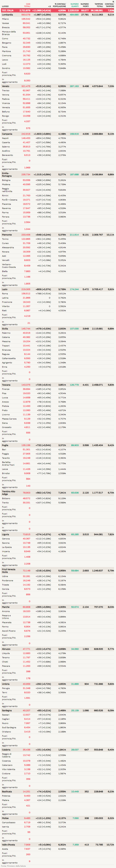Select the Campania region row label

coord(7,134)
